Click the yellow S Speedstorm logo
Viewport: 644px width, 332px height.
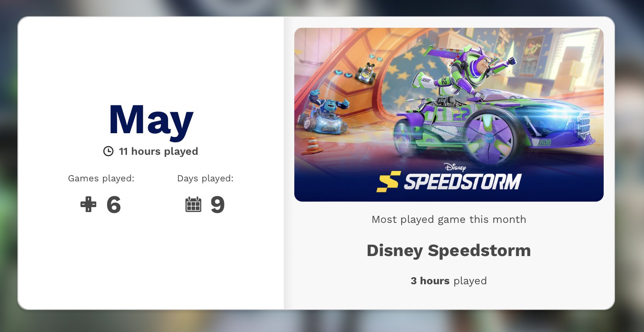pyautogui.click(x=388, y=182)
